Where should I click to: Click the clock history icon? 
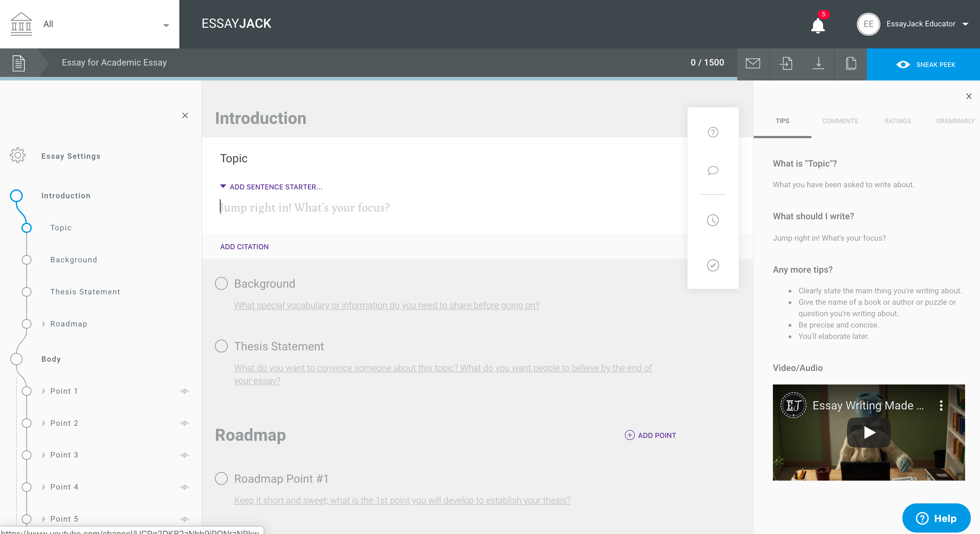[x=712, y=220]
